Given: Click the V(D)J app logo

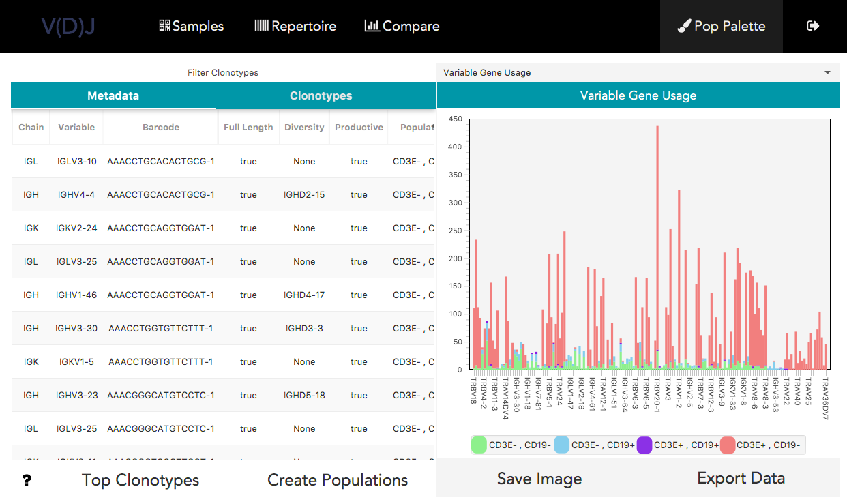Looking at the screenshot, I should (x=68, y=26).
